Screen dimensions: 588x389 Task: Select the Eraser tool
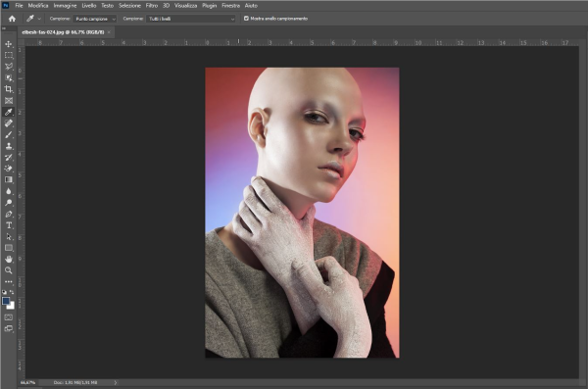click(x=8, y=169)
